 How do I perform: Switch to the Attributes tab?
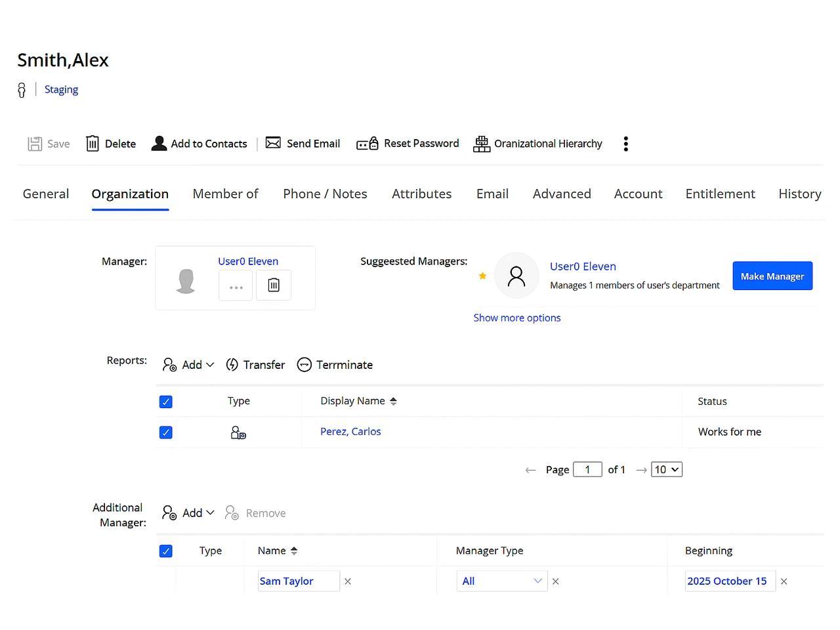point(422,194)
